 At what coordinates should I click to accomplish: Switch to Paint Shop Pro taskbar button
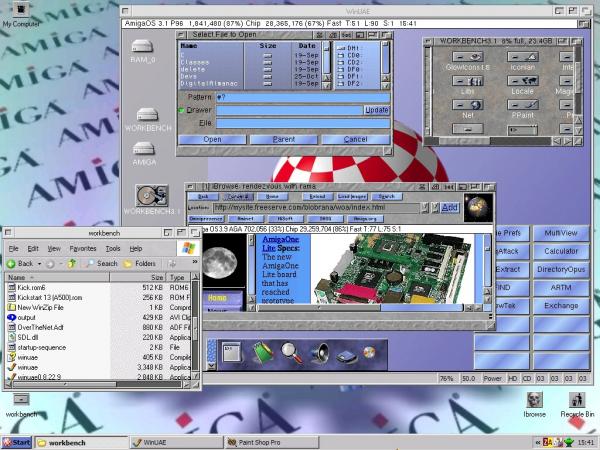click(x=271, y=443)
